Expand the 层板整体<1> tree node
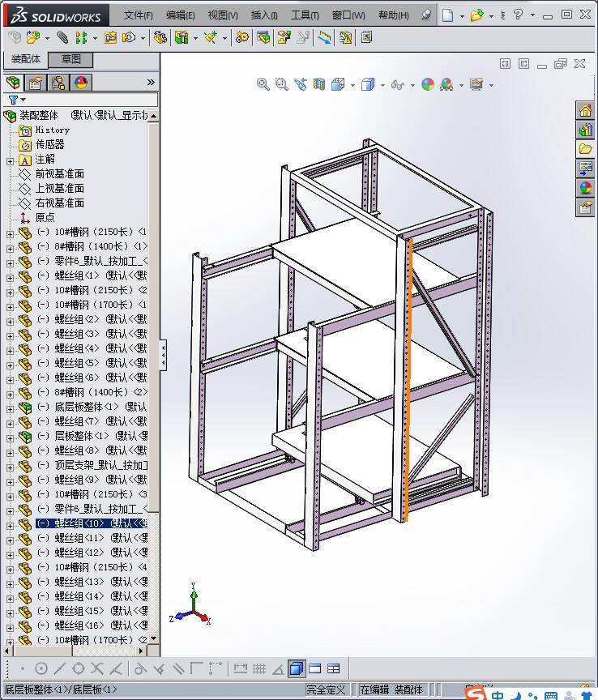The height and width of the screenshot is (700, 598). point(10,438)
